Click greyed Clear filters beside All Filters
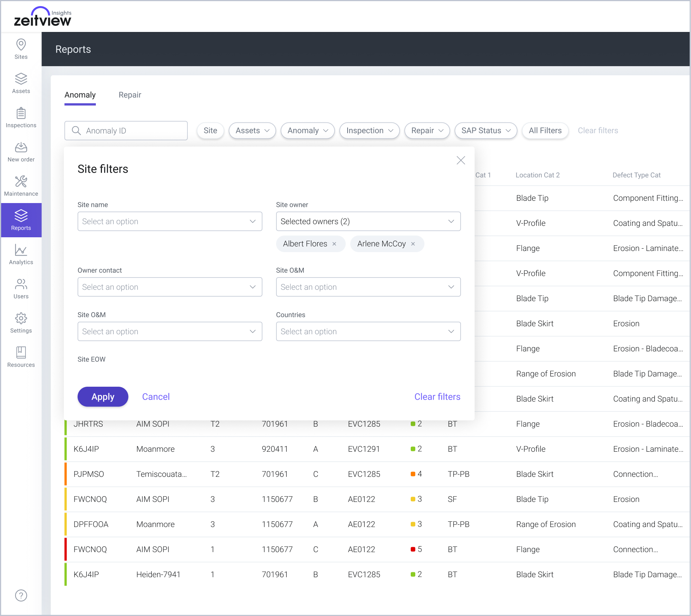 point(598,131)
